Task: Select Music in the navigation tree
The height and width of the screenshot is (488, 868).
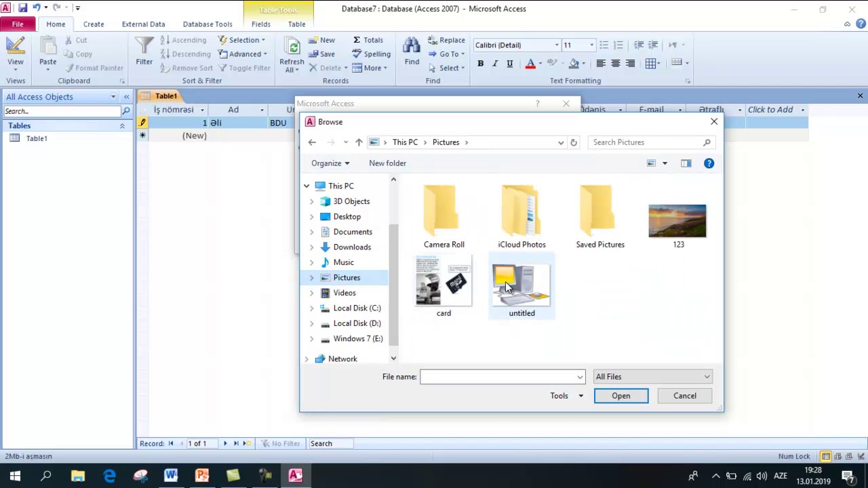Action: 343,262
